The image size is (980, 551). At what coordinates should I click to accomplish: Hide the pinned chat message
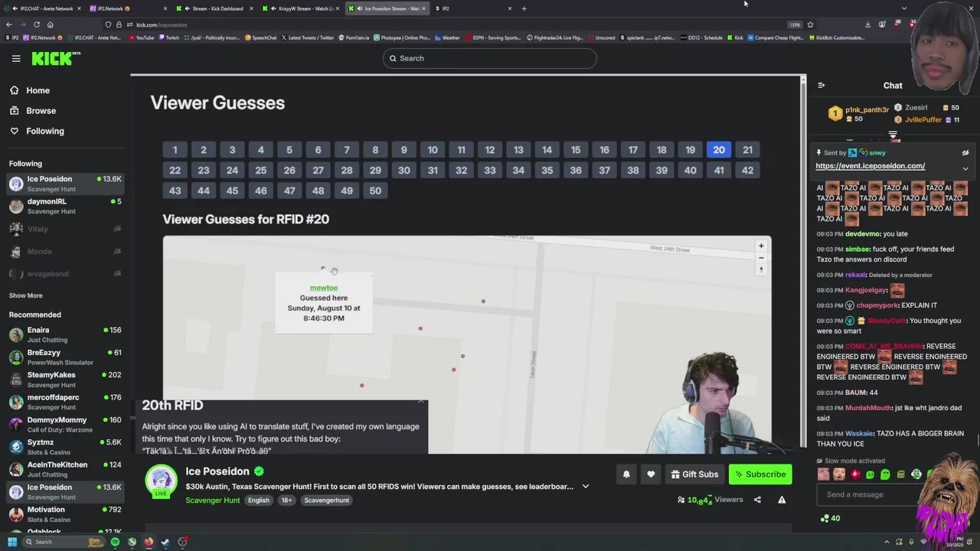point(965,153)
